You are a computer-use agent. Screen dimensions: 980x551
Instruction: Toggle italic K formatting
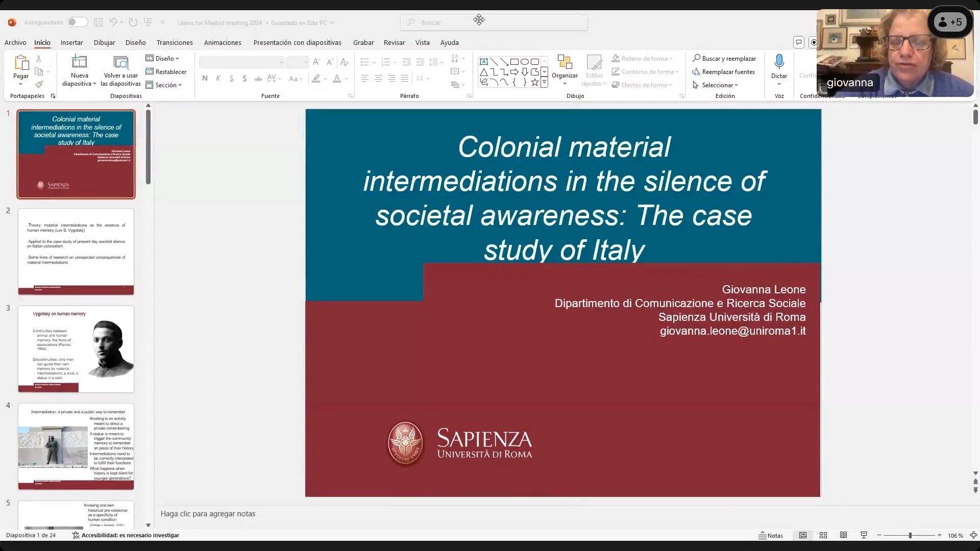click(218, 79)
